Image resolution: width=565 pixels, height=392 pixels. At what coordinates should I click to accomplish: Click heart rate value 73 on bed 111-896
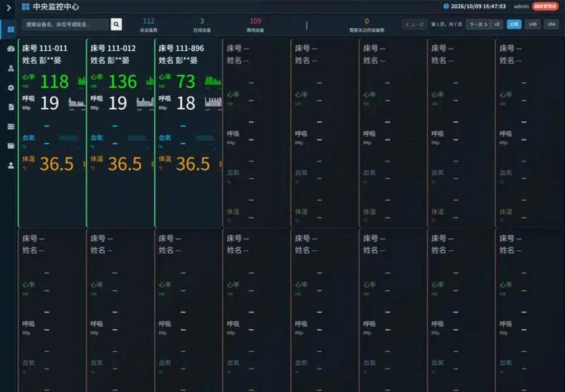[x=186, y=82]
